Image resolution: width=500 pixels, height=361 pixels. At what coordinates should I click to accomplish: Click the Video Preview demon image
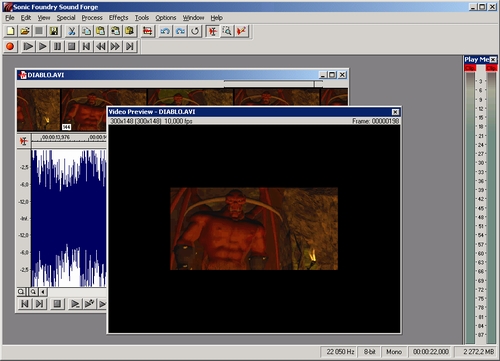coord(254,229)
